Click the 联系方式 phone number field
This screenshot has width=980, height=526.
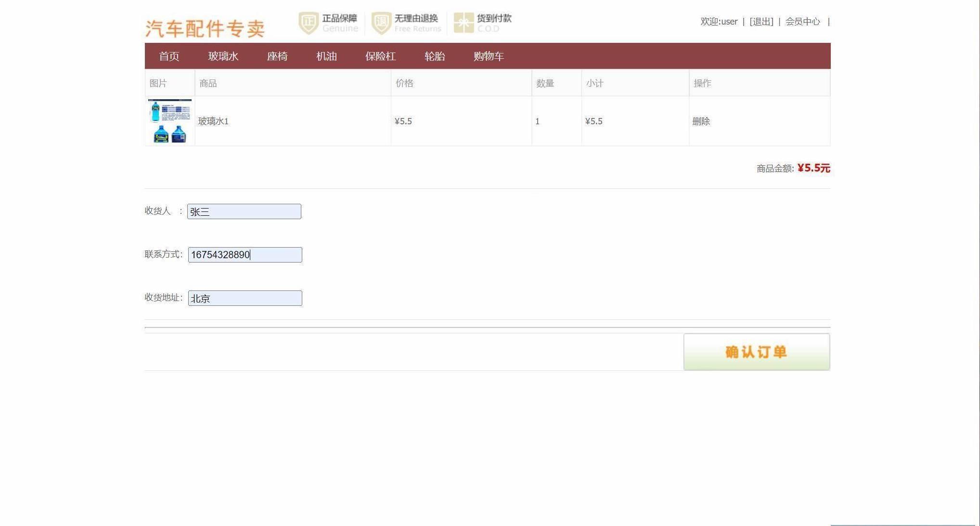[x=245, y=255]
